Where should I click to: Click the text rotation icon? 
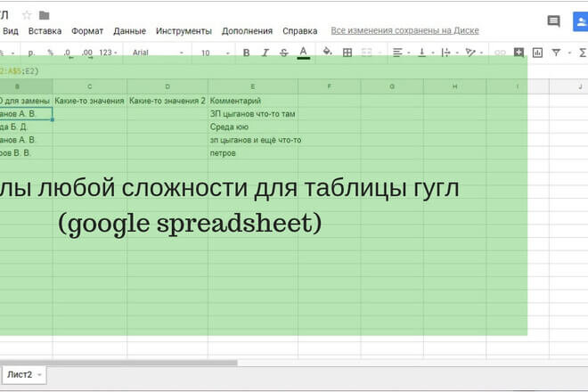click(470, 53)
